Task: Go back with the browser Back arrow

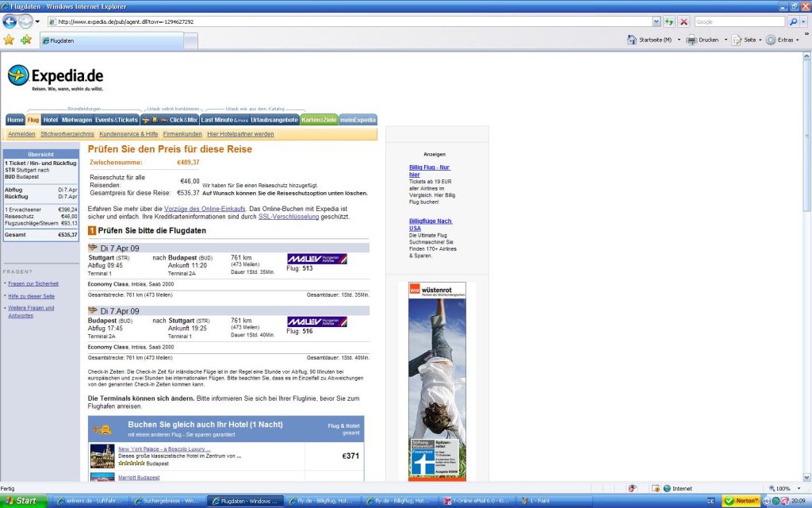Action: coord(10,21)
